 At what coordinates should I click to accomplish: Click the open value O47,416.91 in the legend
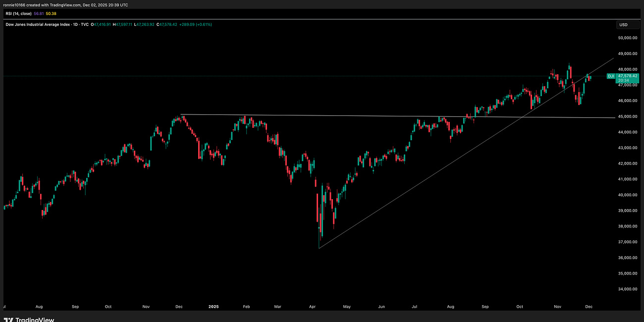[x=100, y=24]
